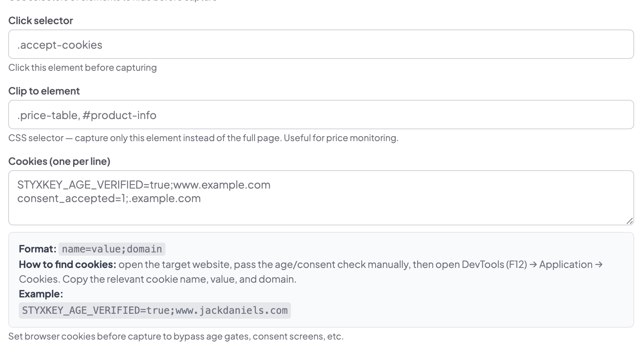Focus the Click selector input field

(x=321, y=44)
